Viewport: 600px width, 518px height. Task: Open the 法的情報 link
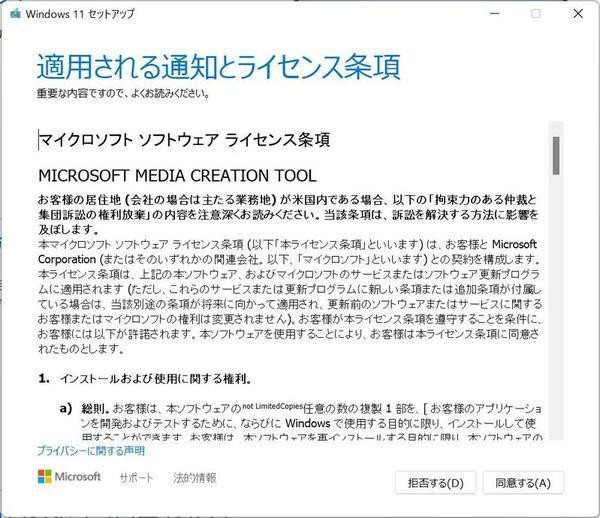pos(194,477)
